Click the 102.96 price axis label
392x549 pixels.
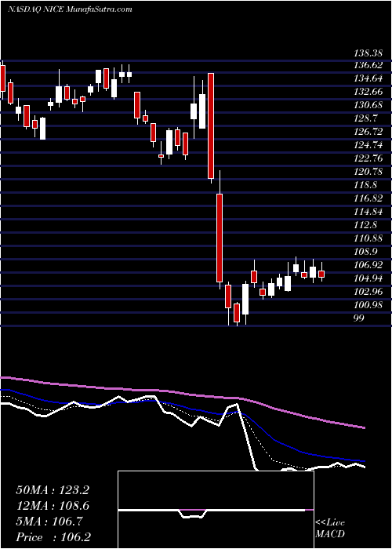[x=368, y=291]
